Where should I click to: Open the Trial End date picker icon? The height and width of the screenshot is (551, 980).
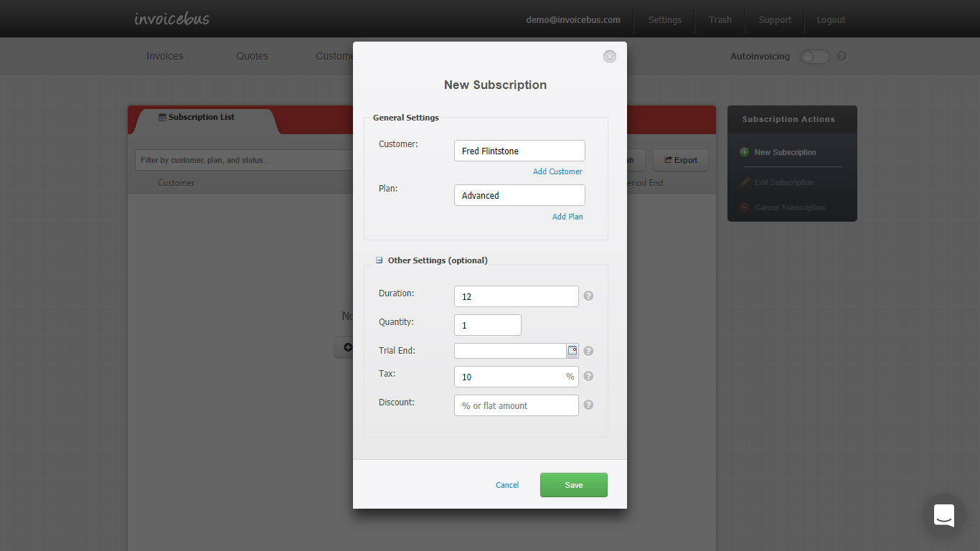572,350
